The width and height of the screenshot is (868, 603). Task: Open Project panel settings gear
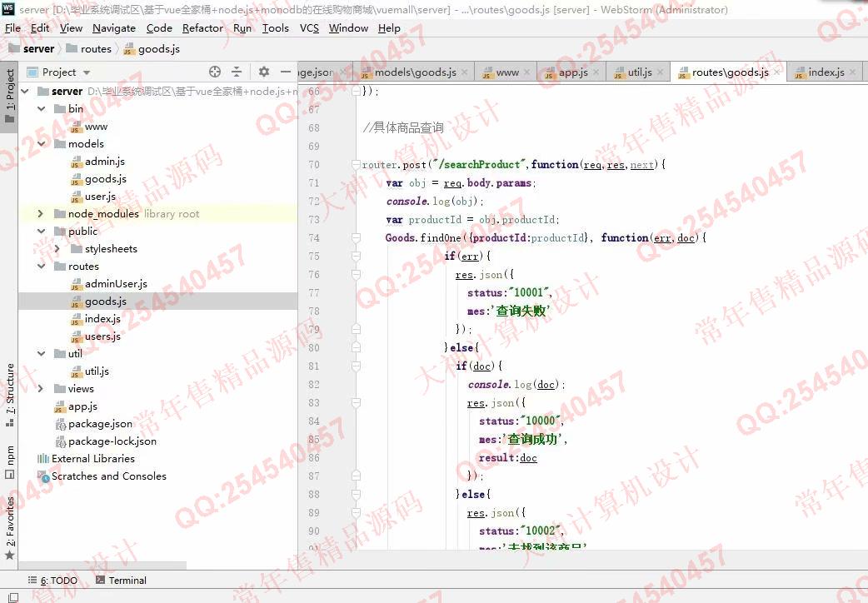(264, 72)
